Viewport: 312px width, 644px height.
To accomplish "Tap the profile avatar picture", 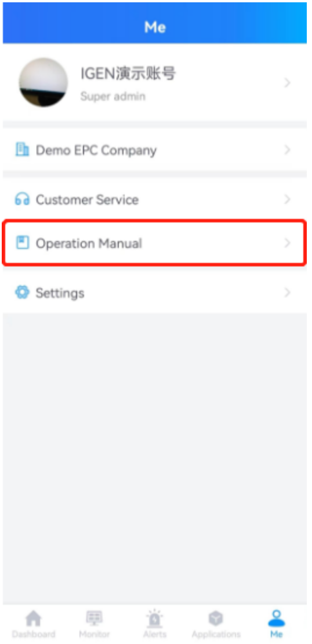I will (43, 83).
